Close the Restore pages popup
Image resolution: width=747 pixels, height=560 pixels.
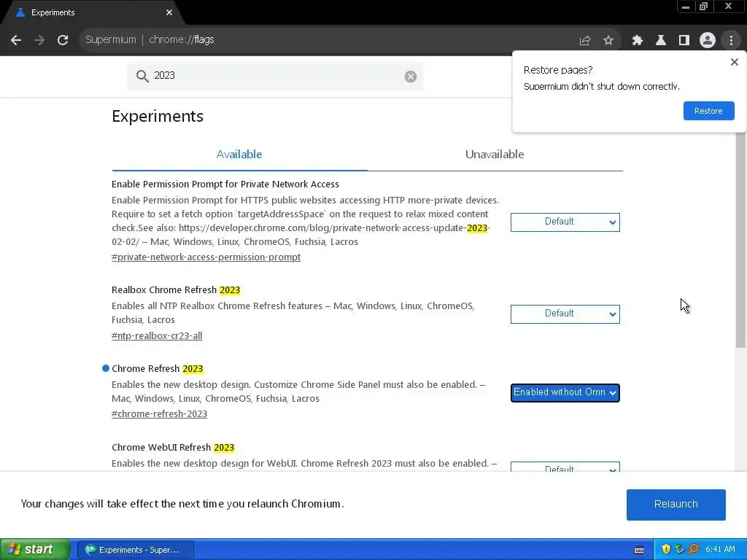[735, 62]
